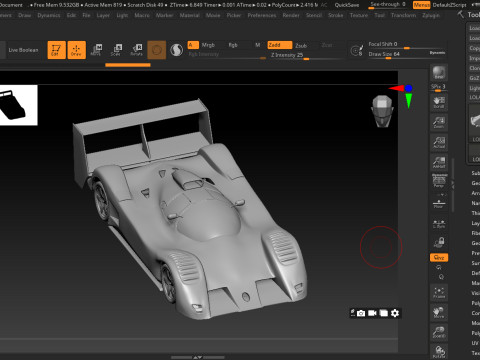Click the black-and-white sphere icon

tap(176, 50)
